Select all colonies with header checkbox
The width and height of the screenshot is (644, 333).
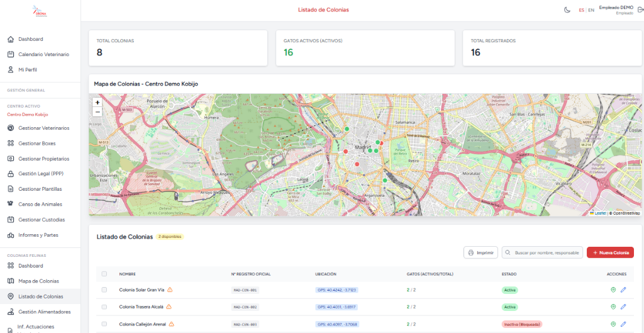coord(104,274)
